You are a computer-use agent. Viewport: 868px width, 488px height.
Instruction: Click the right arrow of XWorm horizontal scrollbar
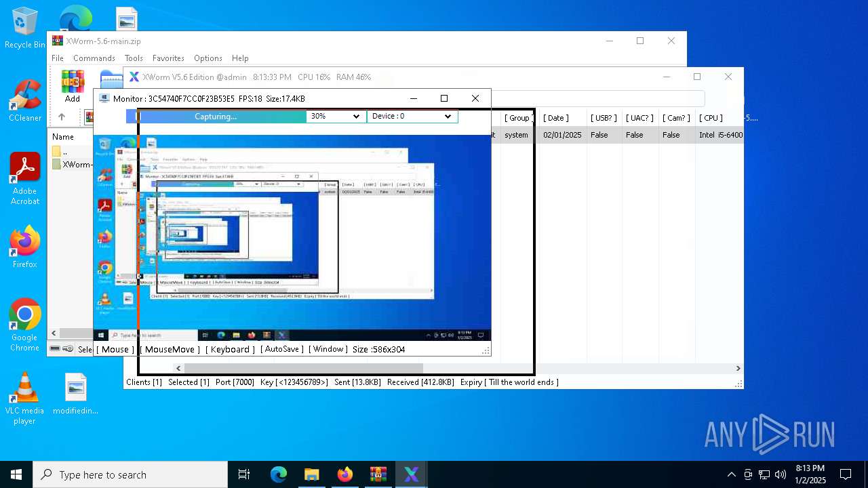(x=738, y=368)
